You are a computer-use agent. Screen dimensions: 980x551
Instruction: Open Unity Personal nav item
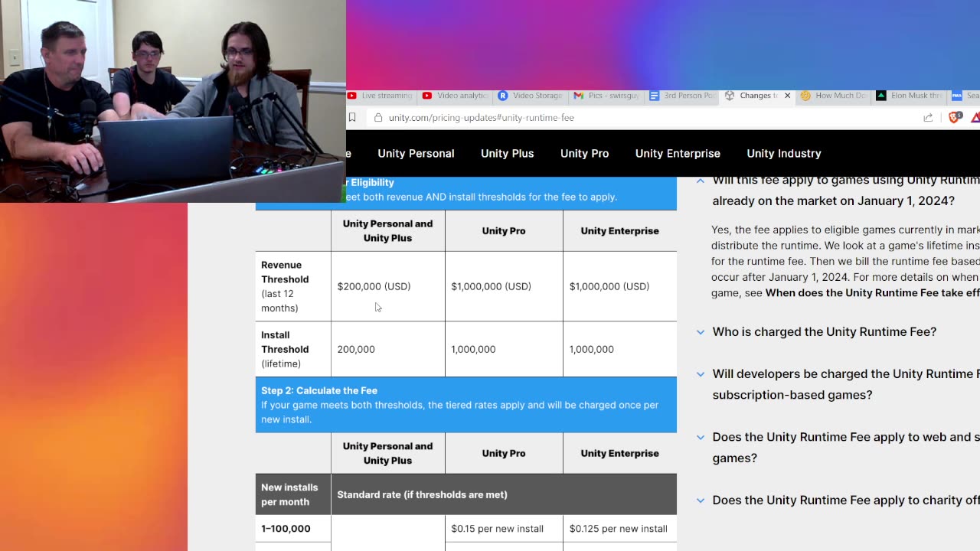[416, 153]
